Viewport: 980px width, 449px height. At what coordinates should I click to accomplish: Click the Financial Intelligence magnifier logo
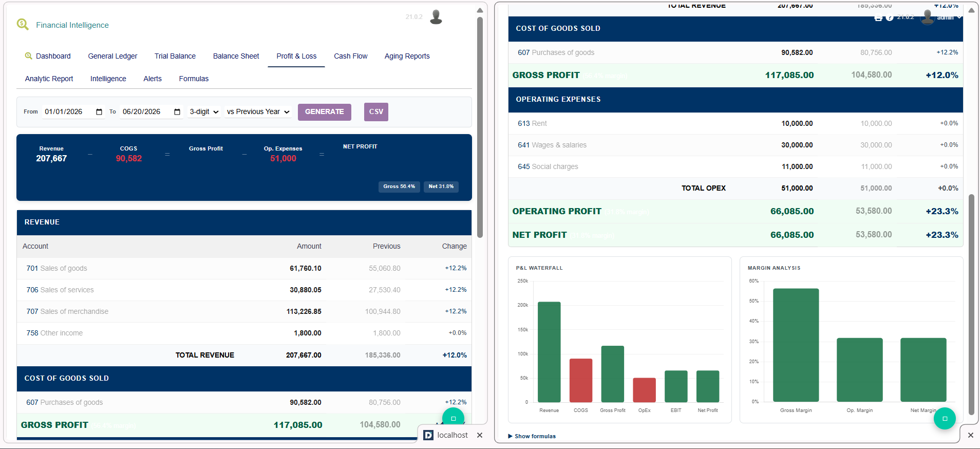coord(23,24)
